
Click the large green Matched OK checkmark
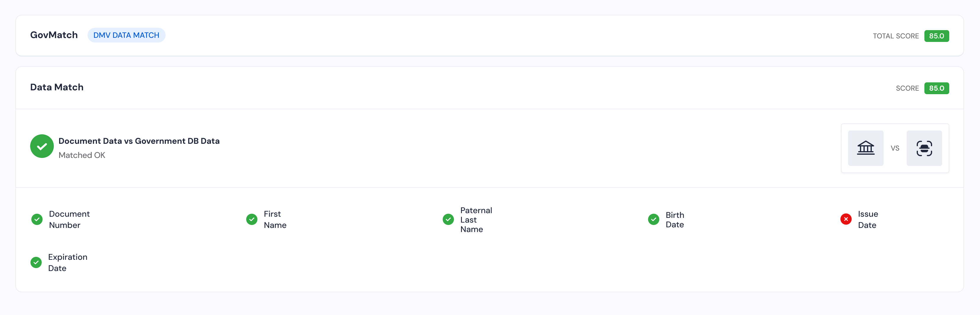click(42, 146)
